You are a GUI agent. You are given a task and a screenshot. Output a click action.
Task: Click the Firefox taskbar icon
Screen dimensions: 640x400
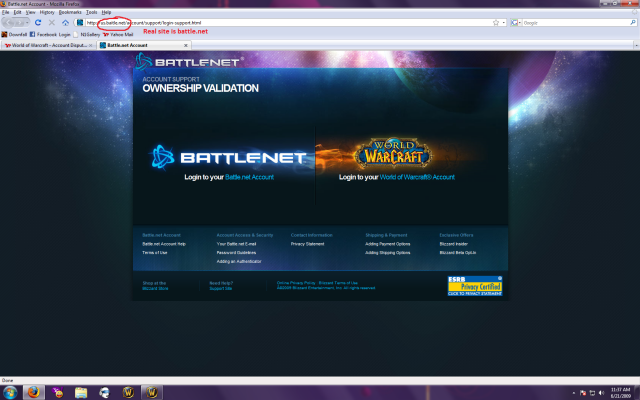33,393
